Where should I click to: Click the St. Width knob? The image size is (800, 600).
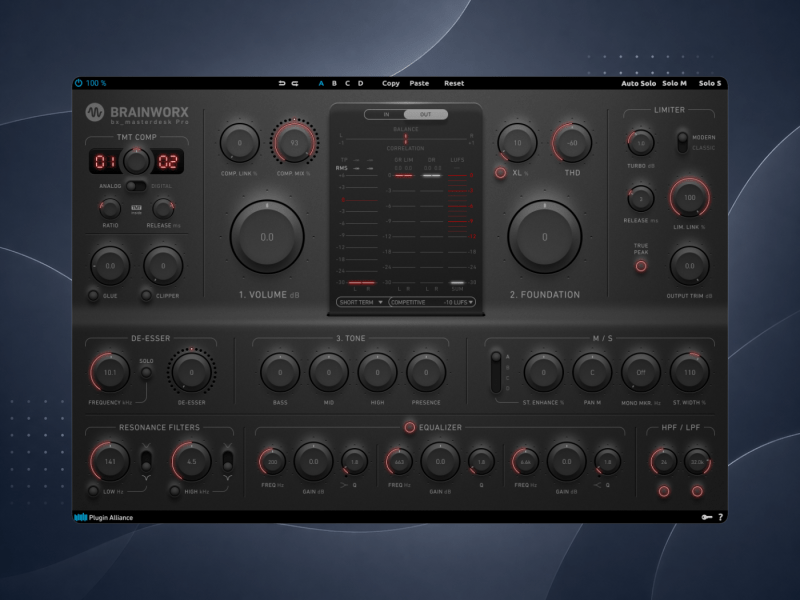(689, 372)
